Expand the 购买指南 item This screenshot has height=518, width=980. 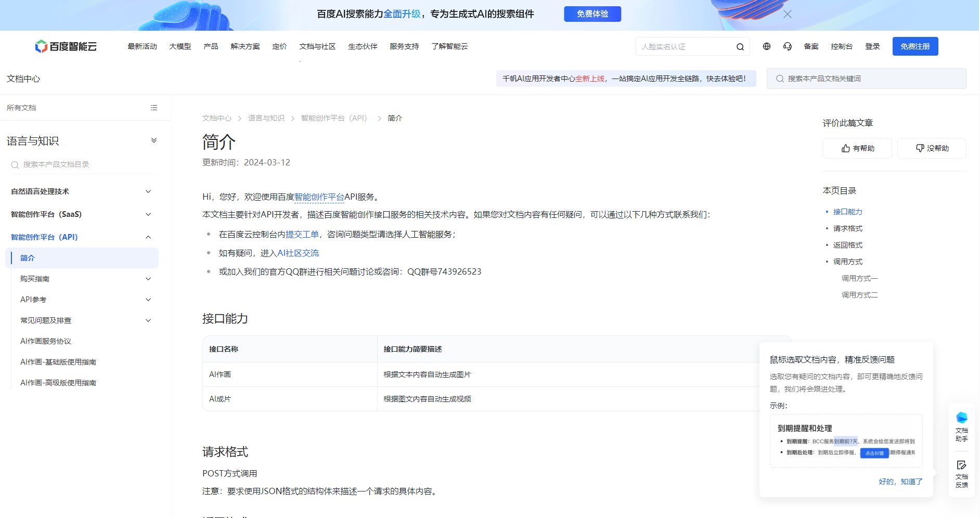85,279
